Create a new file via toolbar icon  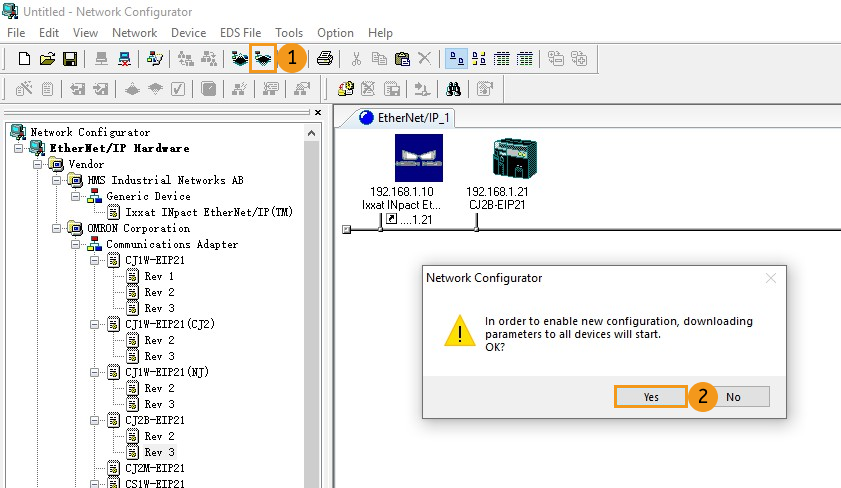tap(24, 58)
